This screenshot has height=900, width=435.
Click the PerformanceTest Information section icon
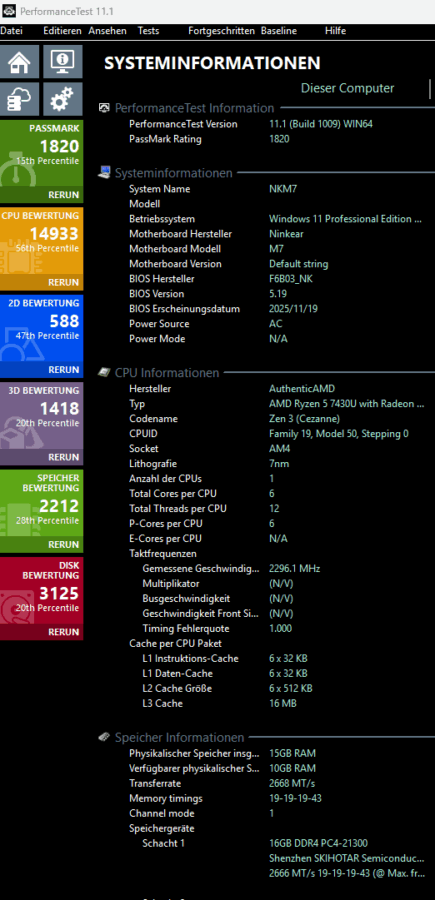104,108
